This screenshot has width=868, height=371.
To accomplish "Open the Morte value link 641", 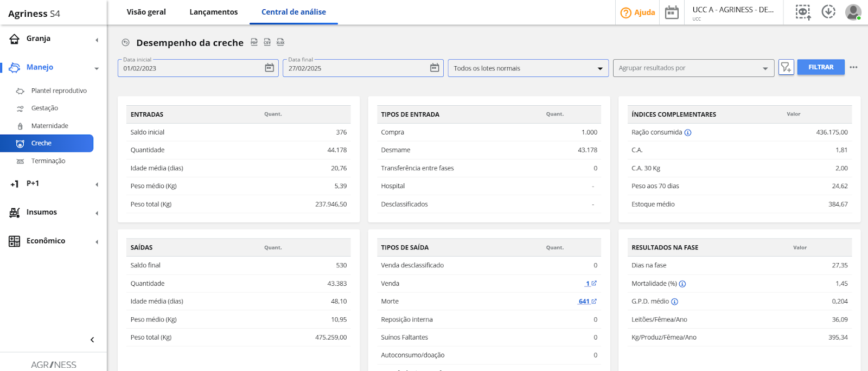I will 584,302.
